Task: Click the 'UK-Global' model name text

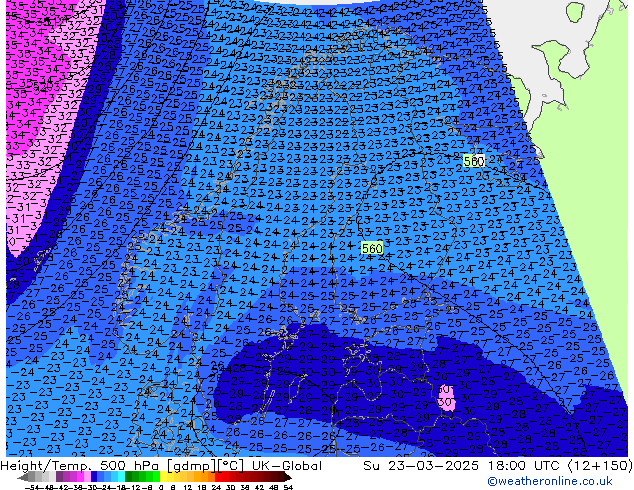Action: click(x=287, y=465)
